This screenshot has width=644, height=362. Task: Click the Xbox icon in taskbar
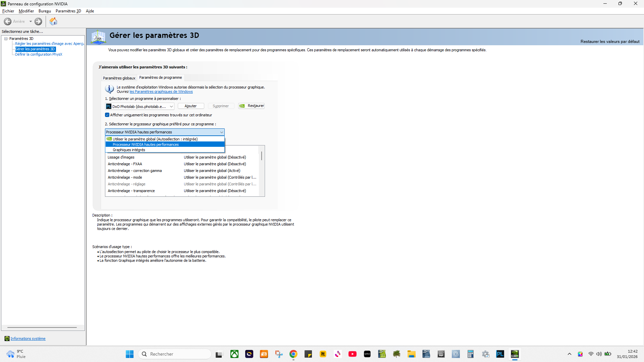click(234, 354)
